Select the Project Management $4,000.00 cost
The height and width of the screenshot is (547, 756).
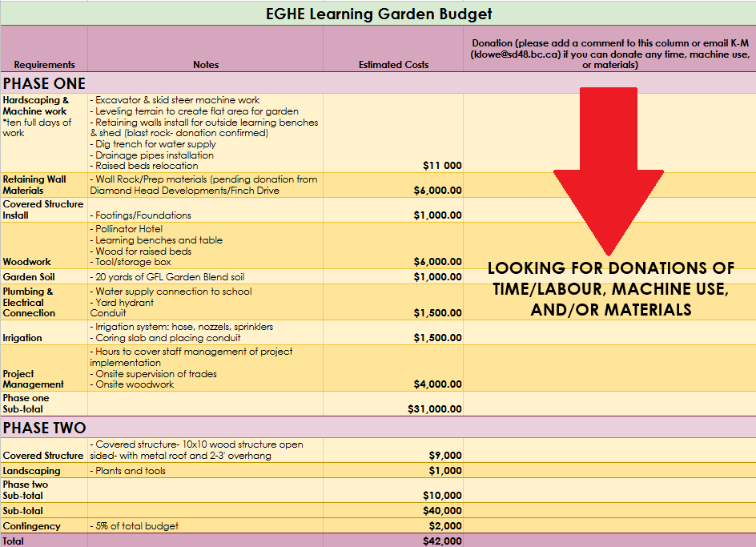(437, 384)
